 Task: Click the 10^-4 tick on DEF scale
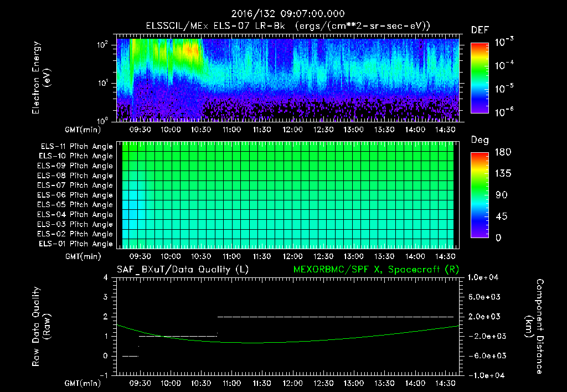click(504, 65)
